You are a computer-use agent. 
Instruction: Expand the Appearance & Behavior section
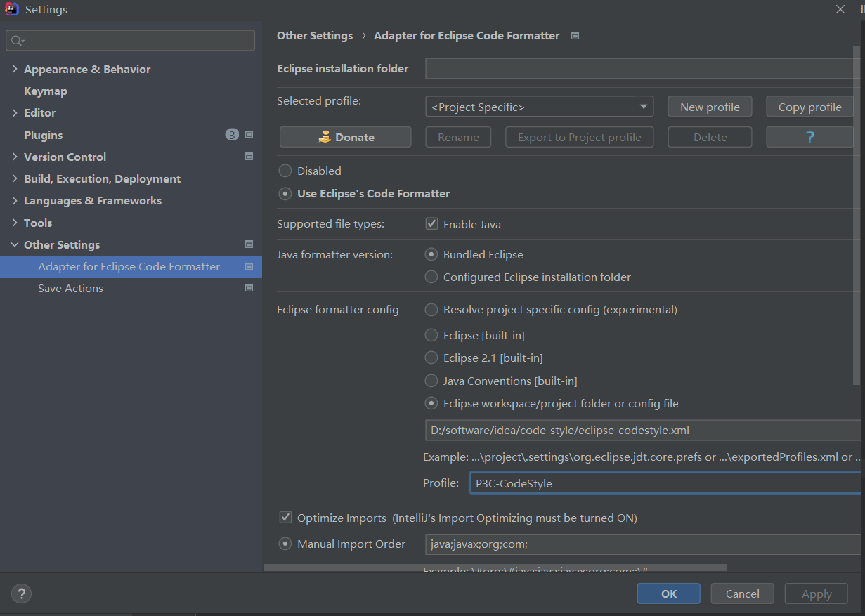15,69
